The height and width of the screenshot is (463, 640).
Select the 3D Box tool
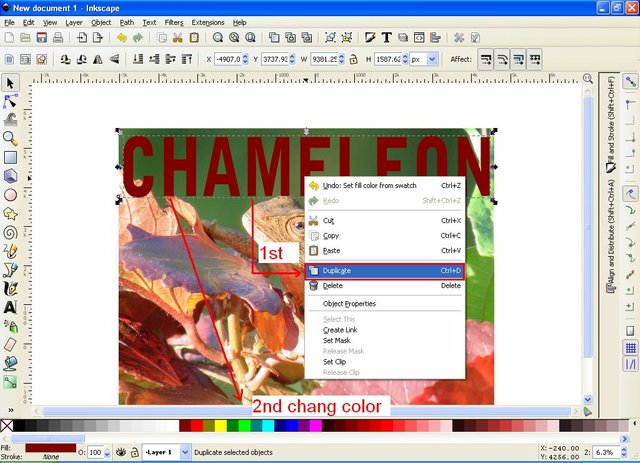[x=10, y=176]
